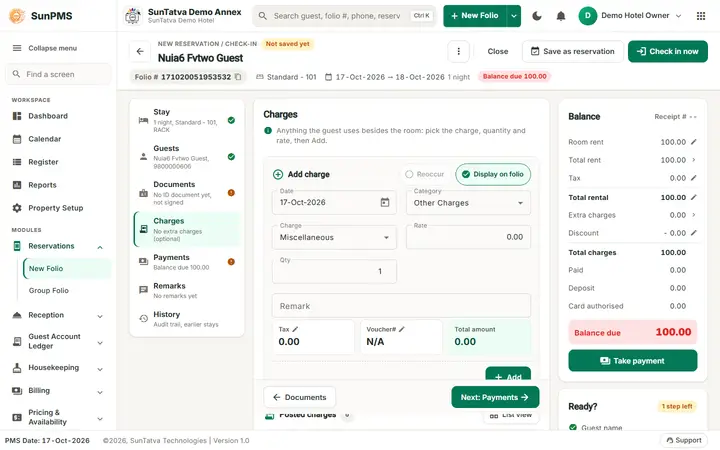
Task: Copy the folio number
Action: coord(238,77)
